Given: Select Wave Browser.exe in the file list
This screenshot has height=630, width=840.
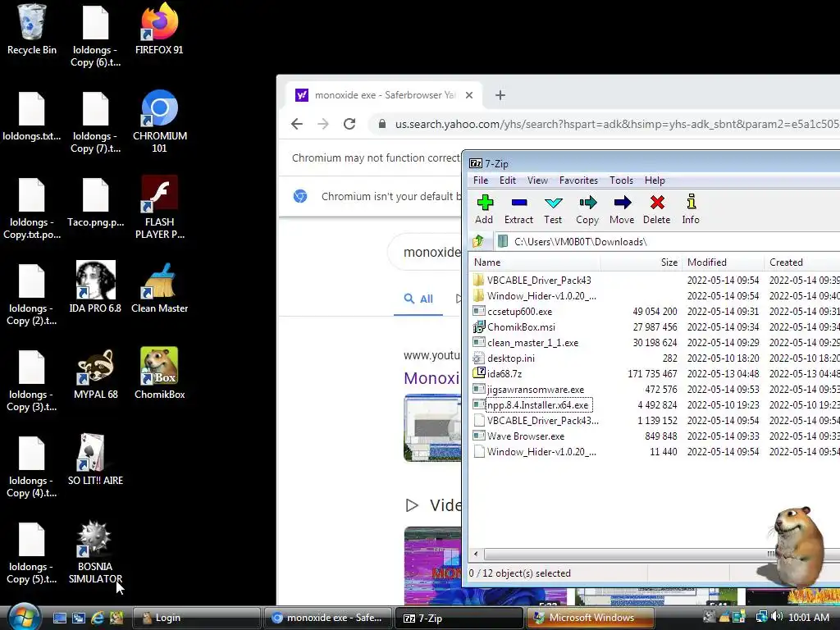Looking at the screenshot, I should pyautogui.click(x=655, y=436).
